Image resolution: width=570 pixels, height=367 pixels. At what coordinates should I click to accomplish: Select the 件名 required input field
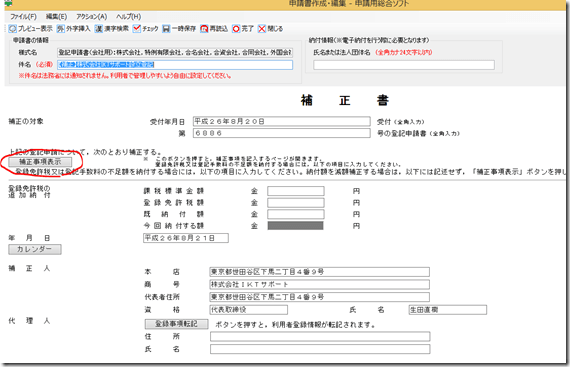coord(175,65)
